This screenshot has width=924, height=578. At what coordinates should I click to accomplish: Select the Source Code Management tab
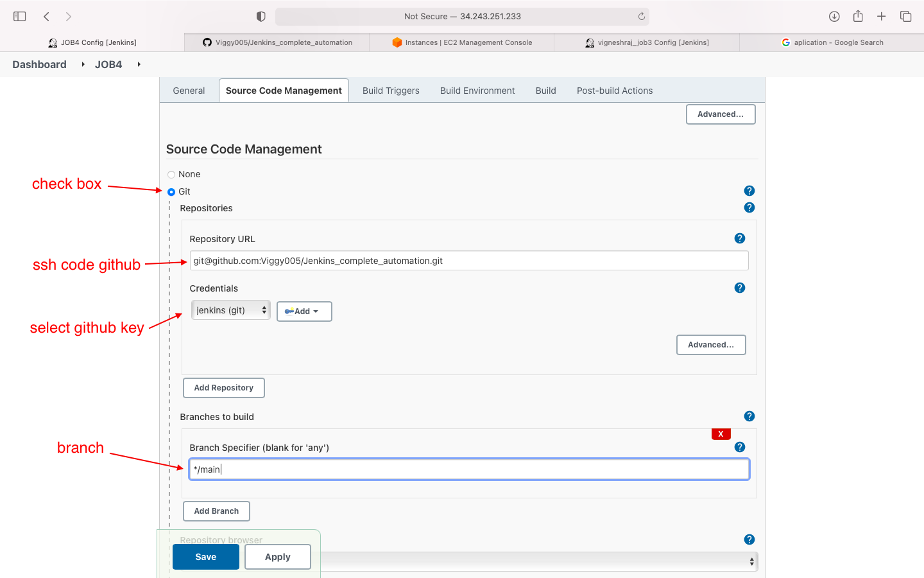284,91
